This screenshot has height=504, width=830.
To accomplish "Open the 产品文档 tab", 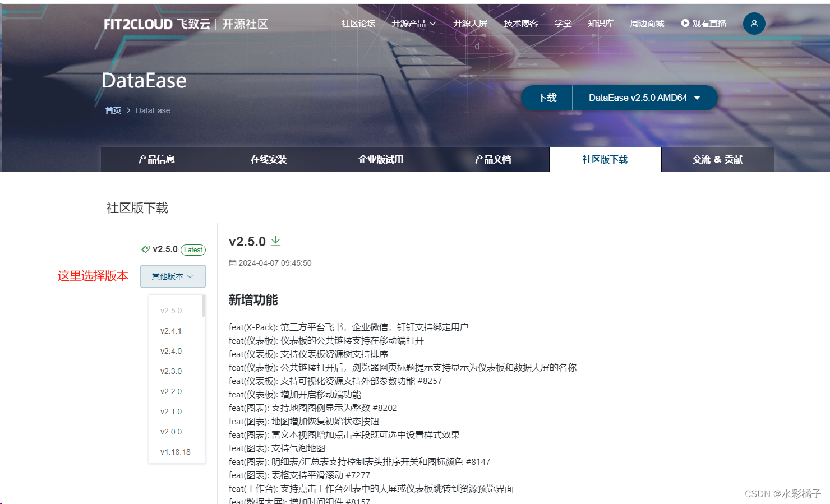I will point(493,159).
